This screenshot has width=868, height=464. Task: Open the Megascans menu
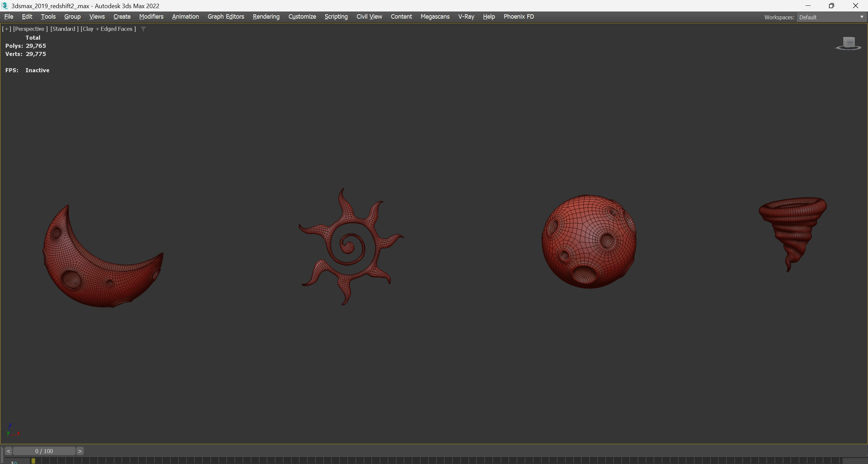(435, 17)
